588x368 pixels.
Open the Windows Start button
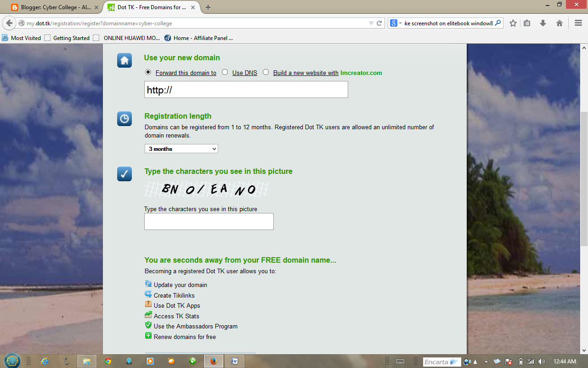[12, 361]
